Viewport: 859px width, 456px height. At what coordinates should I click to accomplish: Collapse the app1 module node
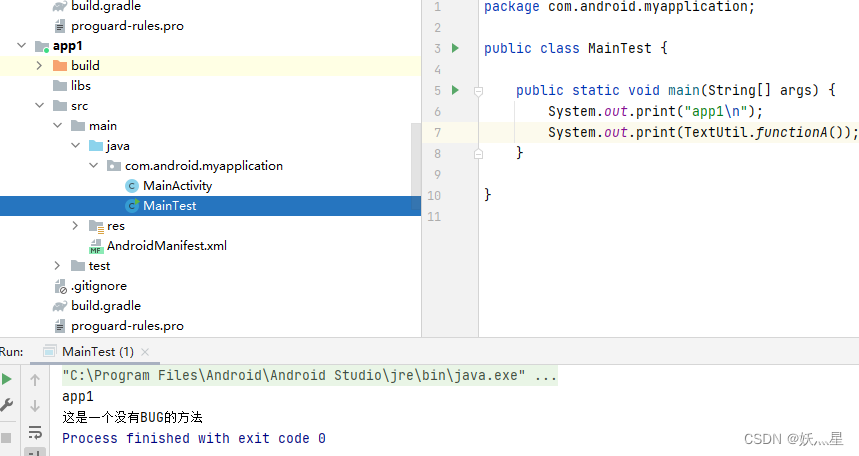[x=22, y=45]
